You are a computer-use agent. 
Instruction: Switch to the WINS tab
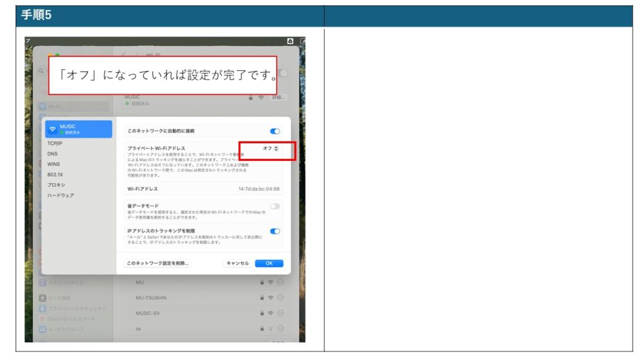click(53, 164)
